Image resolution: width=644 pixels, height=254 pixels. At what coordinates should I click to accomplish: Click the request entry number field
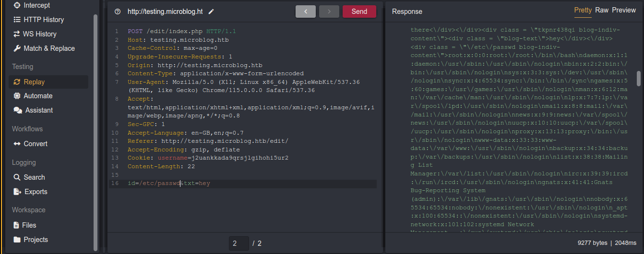click(x=239, y=243)
